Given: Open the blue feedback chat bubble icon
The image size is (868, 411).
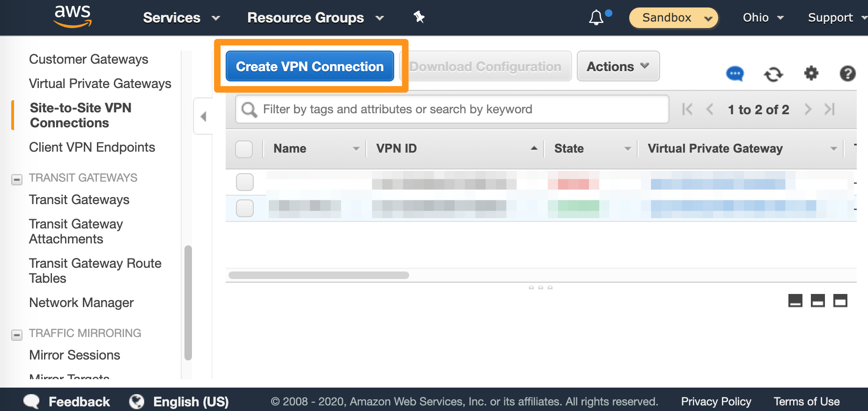Looking at the screenshot, I should 735,73.
